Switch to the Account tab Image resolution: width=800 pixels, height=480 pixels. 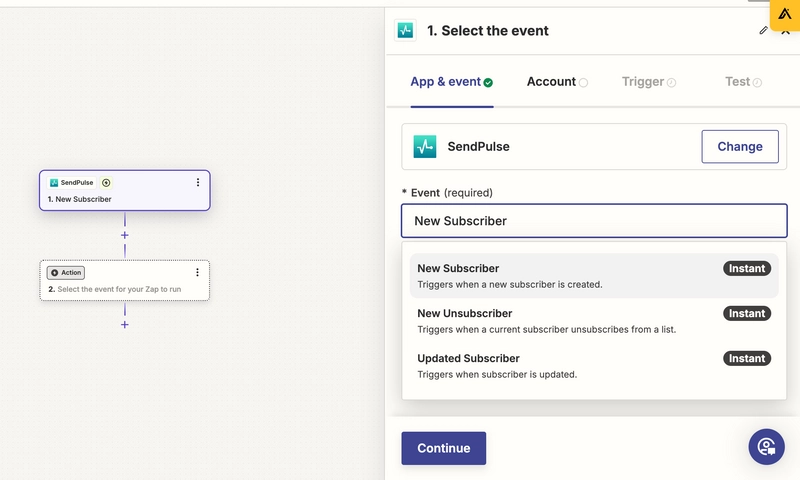557,82
